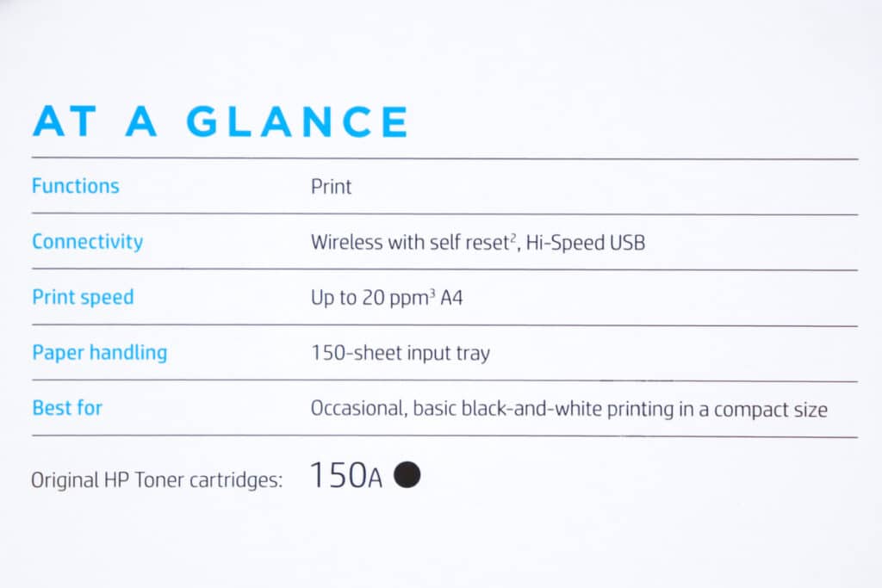The width and height of the screenshot is (882, 588).
Task: Select the Best for label
Action: [x=67, y=408]
